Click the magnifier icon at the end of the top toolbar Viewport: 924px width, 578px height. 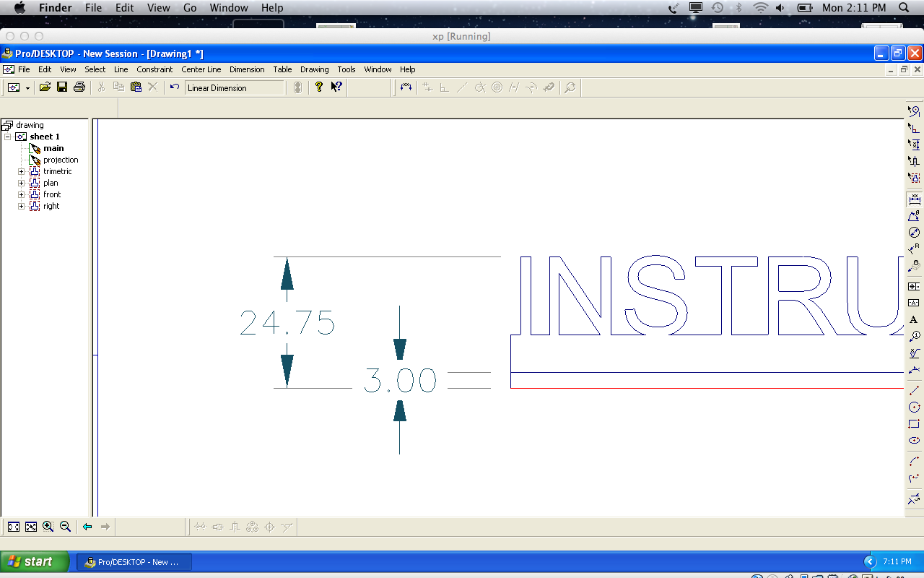[570, 87]
